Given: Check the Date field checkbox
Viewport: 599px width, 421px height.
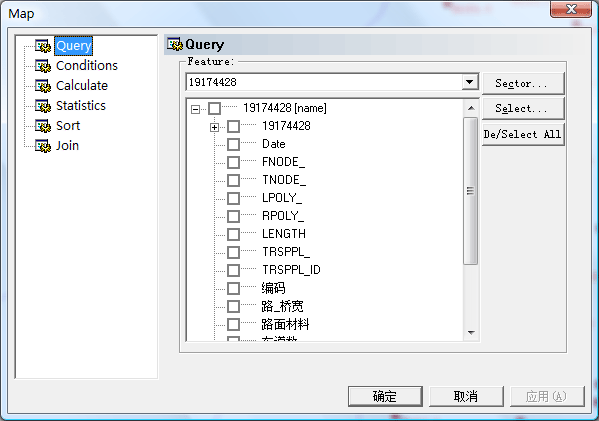Looking at the screenshot, I should point(233,144).
